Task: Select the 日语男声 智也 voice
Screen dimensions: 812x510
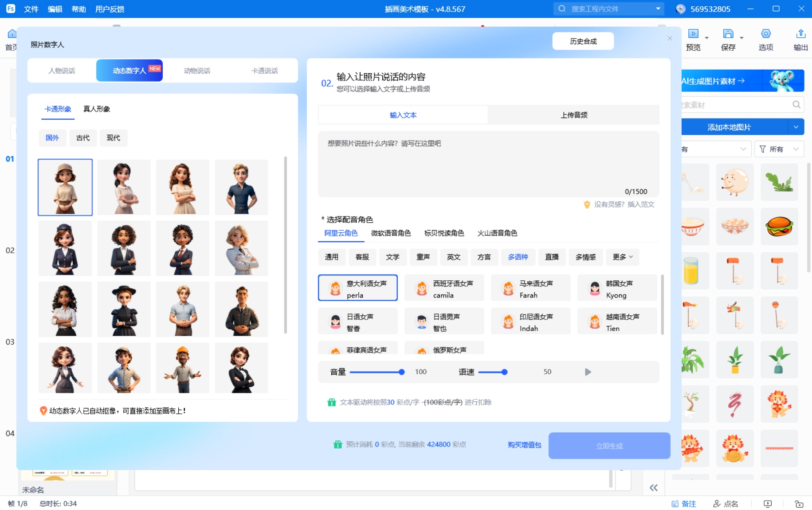Action: click(444, 321)
